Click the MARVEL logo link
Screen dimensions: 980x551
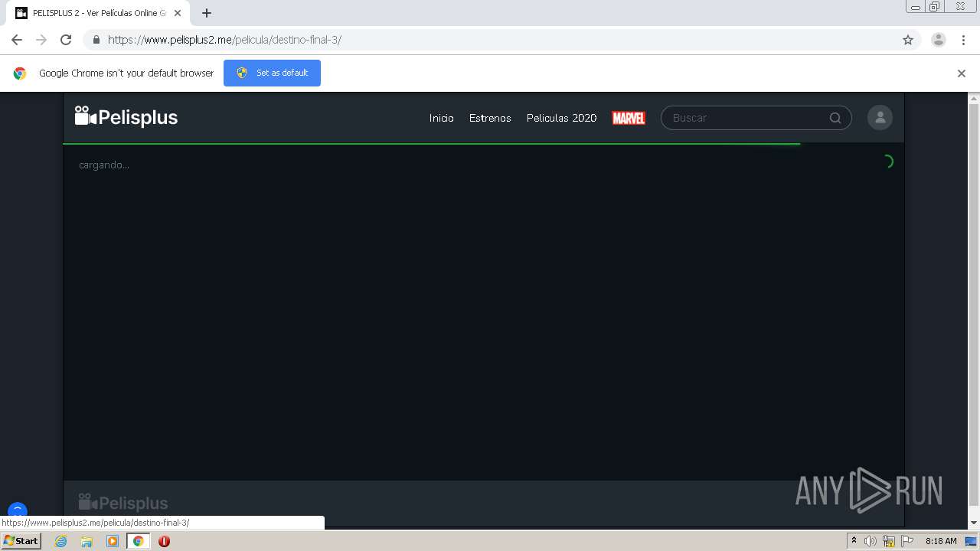(x=629, y=118)
